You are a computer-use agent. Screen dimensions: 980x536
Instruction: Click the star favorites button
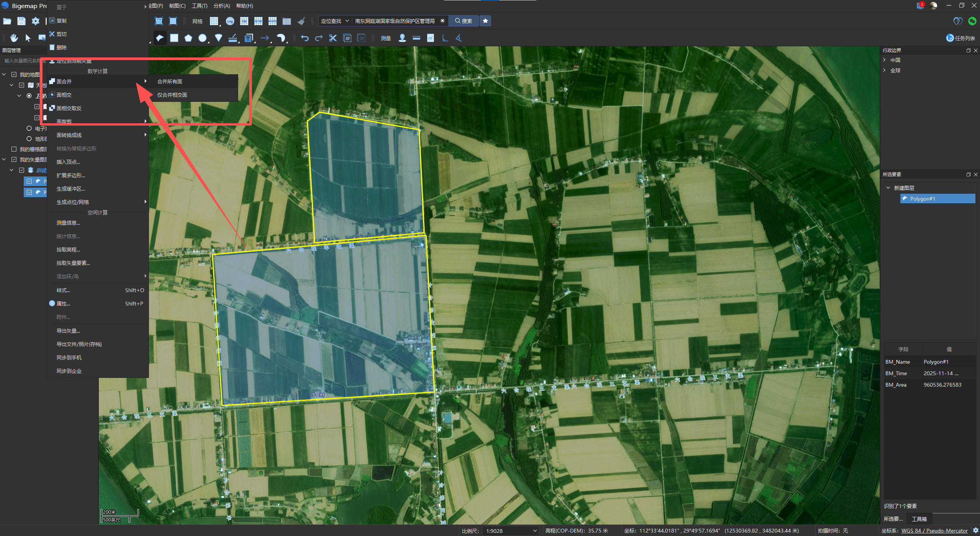[485, 21]
